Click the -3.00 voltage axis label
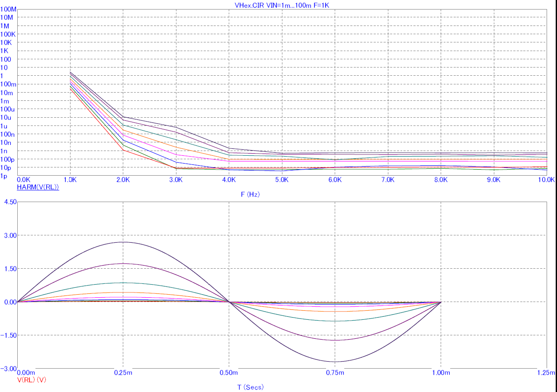 click(8, 369)
